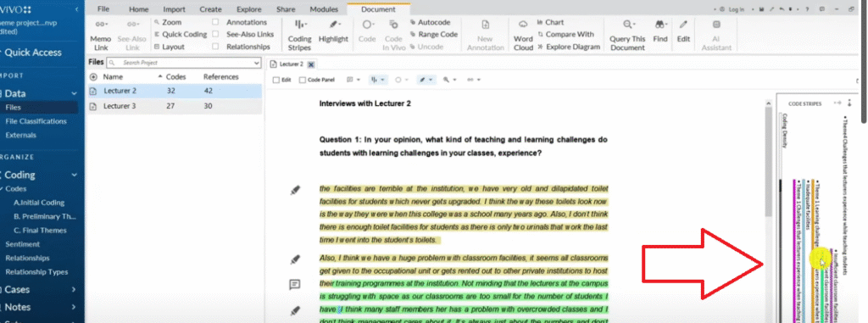Open Sentiment in sidebar
The image size is (868, 323).
coord(22,244)
